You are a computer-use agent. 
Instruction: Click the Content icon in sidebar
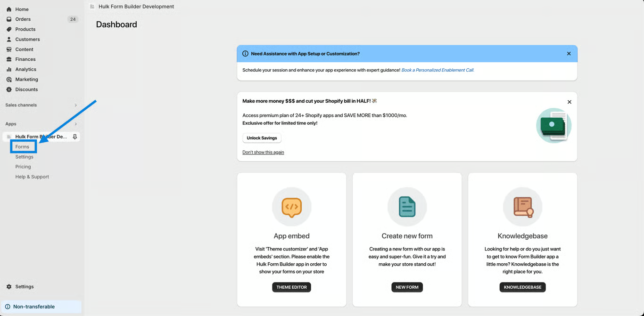tap(9, 49)
